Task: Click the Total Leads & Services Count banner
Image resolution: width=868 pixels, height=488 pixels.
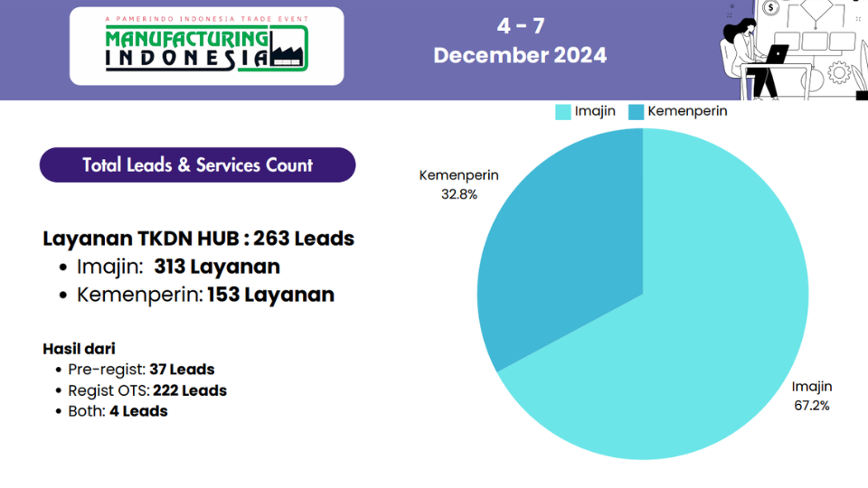Action: 198,164
